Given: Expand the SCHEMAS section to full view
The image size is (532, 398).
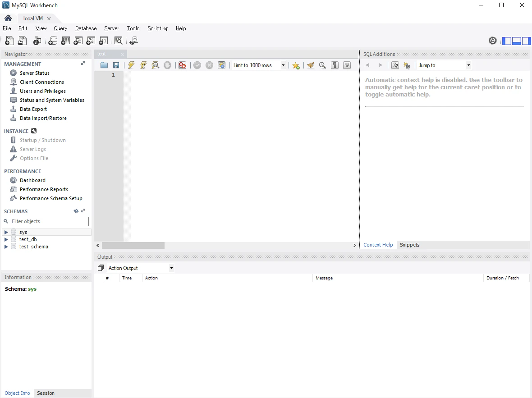Looking at the screenshot, I should tap(83, 210).
